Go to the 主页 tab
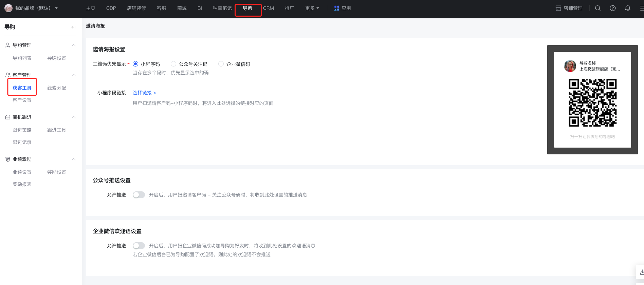The height and width of the screenshot is (285, 644). [x=91, y=8]
